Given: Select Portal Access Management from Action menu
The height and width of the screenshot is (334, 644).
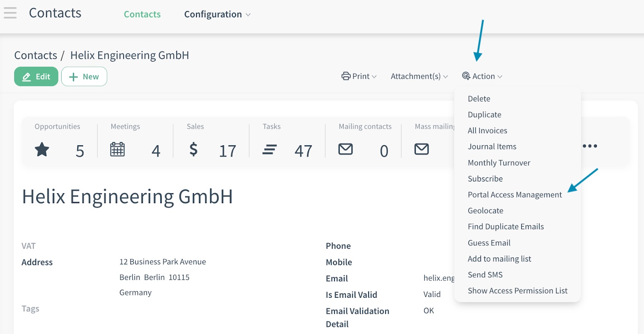Looking at the screenshot, I should pyautogui.click(x=514, y=195).
